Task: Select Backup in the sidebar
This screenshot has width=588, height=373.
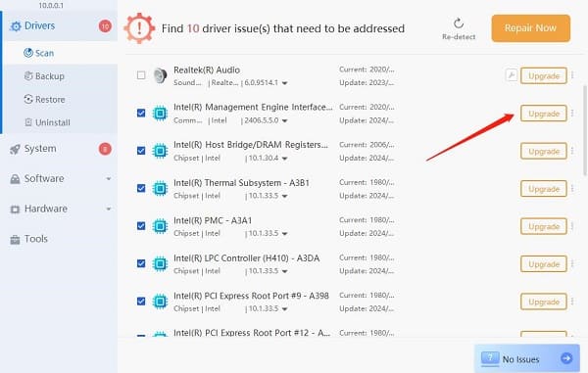Action: pos(60,76)
